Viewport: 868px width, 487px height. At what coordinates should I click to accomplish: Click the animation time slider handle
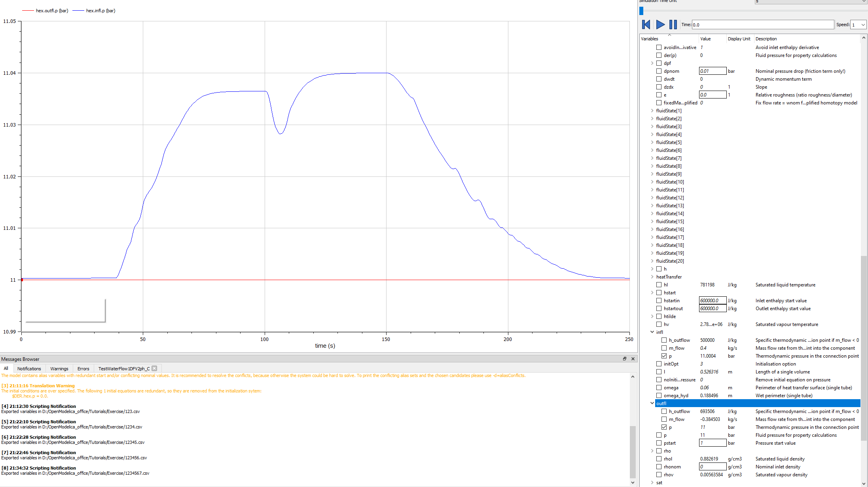coord(641,11)
